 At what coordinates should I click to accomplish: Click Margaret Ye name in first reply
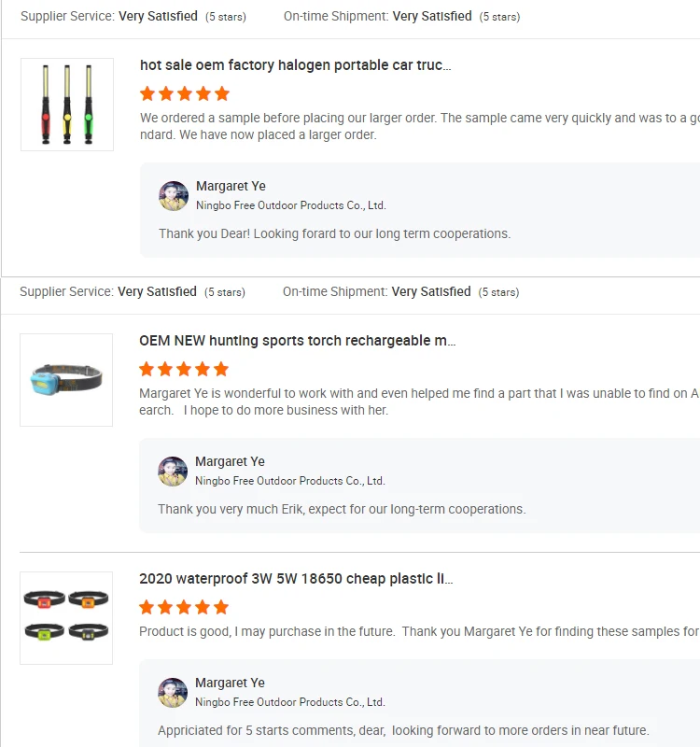coord(231,187)
